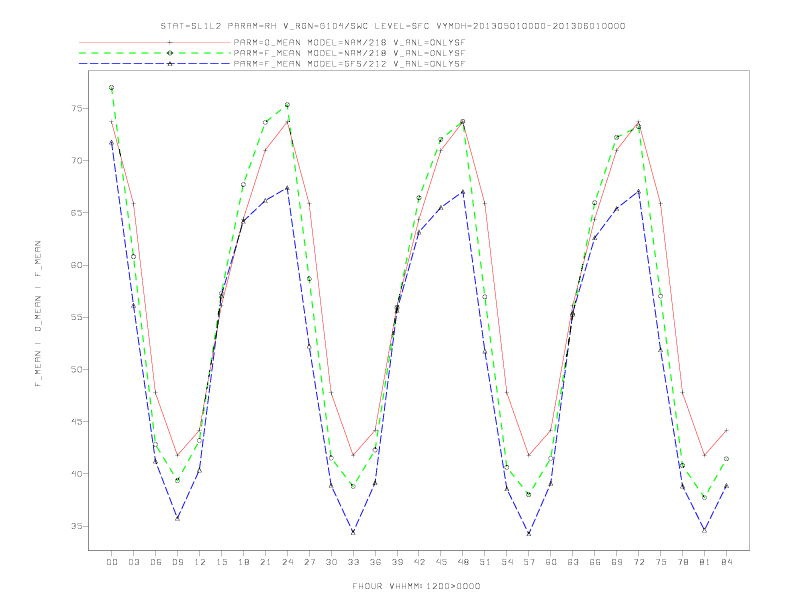This screenshot has width=792, height=612.
Task: Click the red plus data point at hour 84
Action: click(726, 430)
